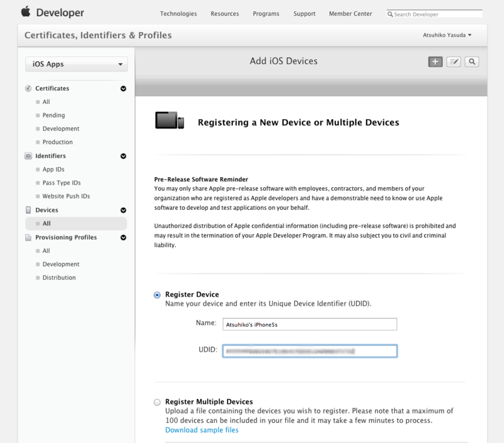This screenshot has height=443, width=504.
Task: Click the Apple logo icon
Action: click(26, 11)
